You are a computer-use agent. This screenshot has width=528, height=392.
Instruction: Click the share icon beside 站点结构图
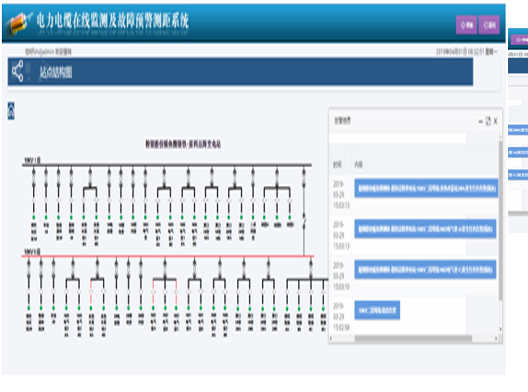coord(18,71)
